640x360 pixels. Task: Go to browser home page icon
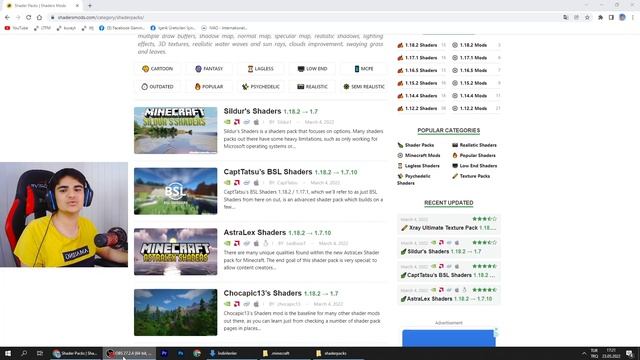39,18
